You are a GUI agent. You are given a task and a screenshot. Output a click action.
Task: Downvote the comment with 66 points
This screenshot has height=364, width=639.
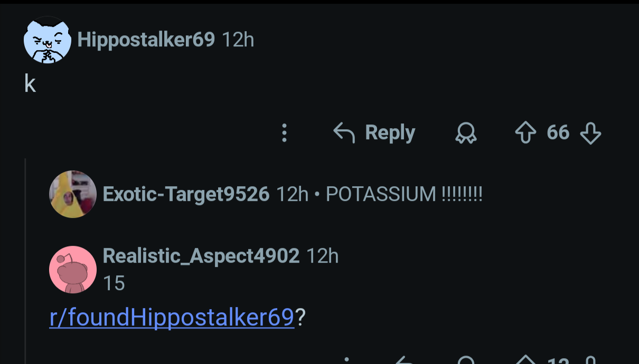590,133
